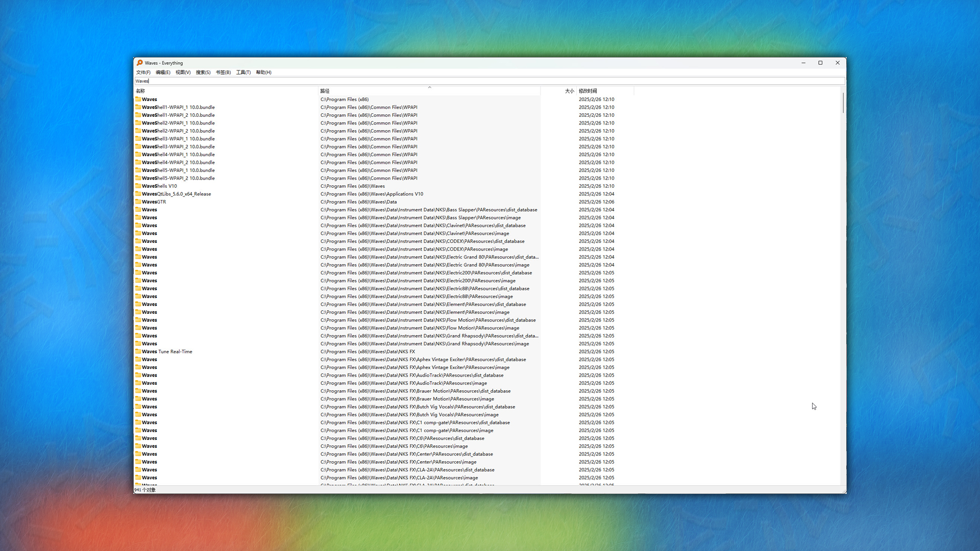
Task: Select the WavesGTR folder name
Action: tap(154, 202)
